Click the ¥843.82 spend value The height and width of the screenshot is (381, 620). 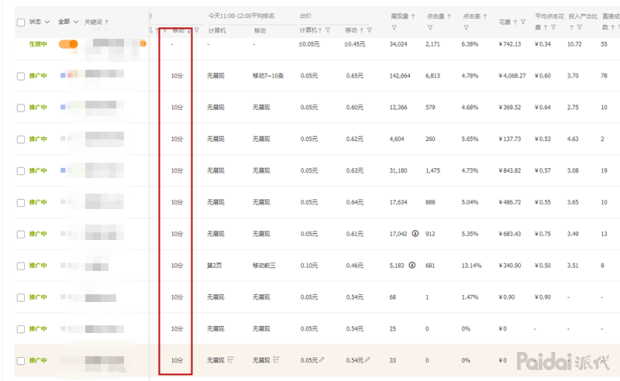510,170
